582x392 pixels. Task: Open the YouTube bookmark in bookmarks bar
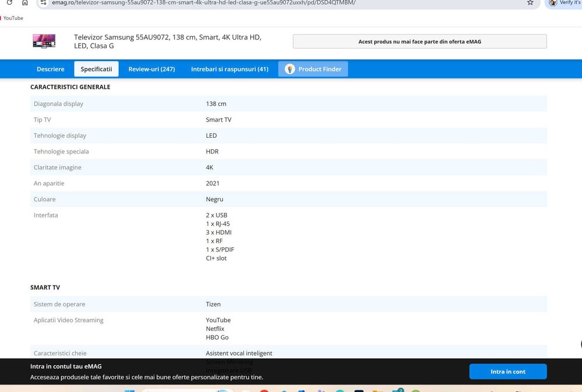(x=12, y=18)
